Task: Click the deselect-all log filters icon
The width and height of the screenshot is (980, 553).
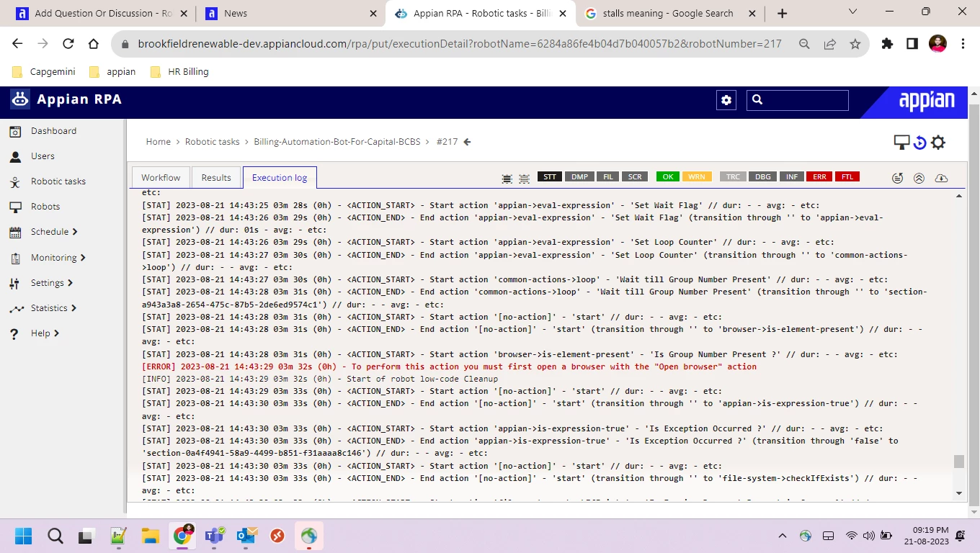Action: tap(524, 178)
